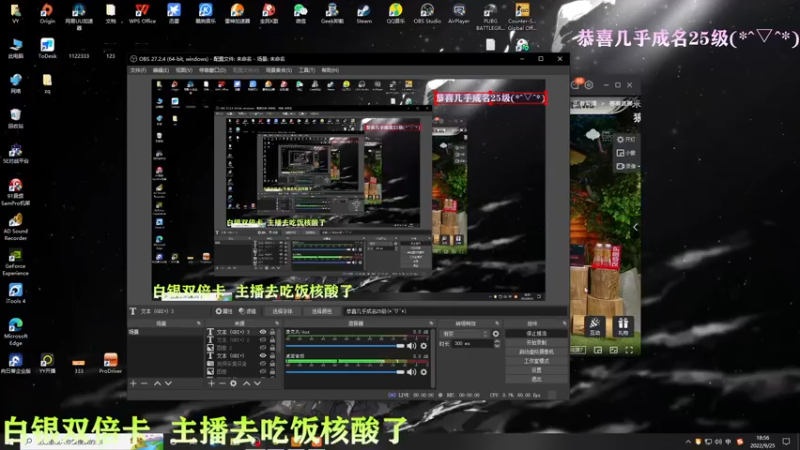Open Scenes dock popout icon
This screenshot has height=450, width=800.
(198, 323)
